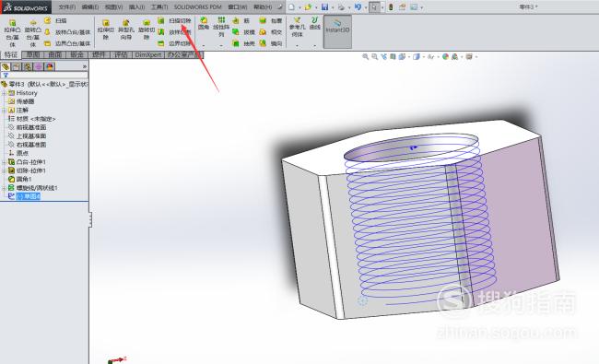Open the 文件(F) menu
This screenshot has height=364, width=599.
[67, 6]
